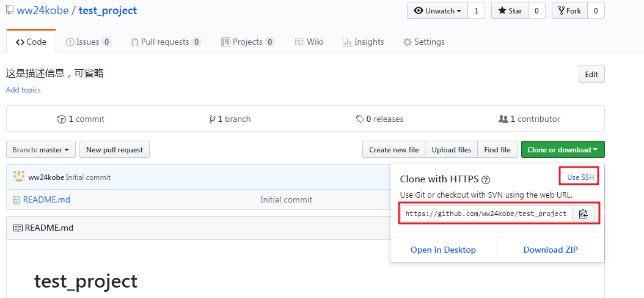Click the help icon beside Clone with HTTPS
644x298 pixels.
pos(486,180)
